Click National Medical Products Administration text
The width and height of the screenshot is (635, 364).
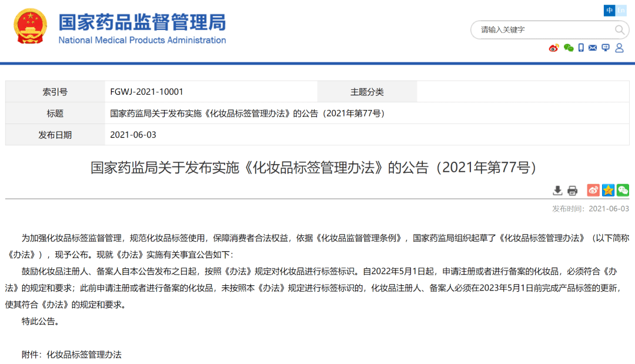pyautogui.click(x=142, y=40)
